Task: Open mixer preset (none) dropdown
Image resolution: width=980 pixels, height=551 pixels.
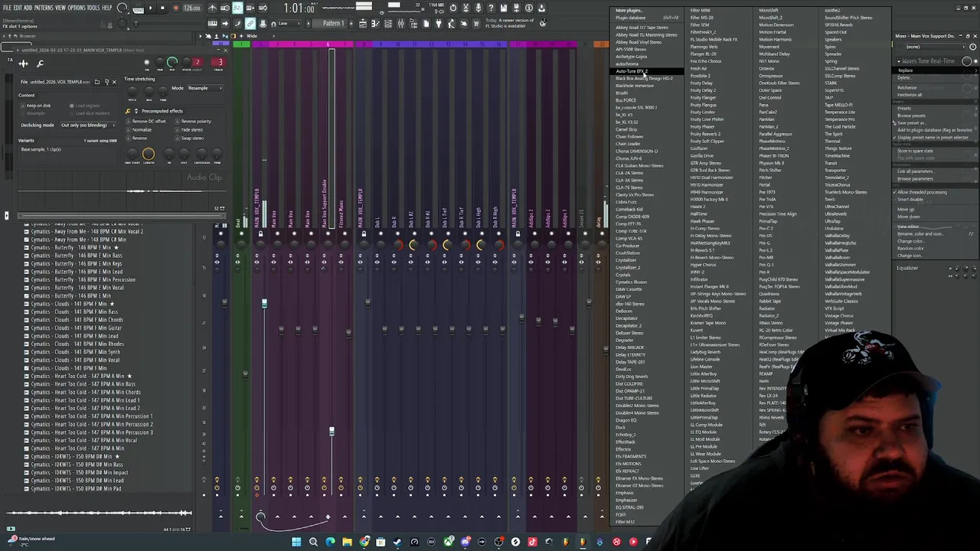Action: (934, 47)
